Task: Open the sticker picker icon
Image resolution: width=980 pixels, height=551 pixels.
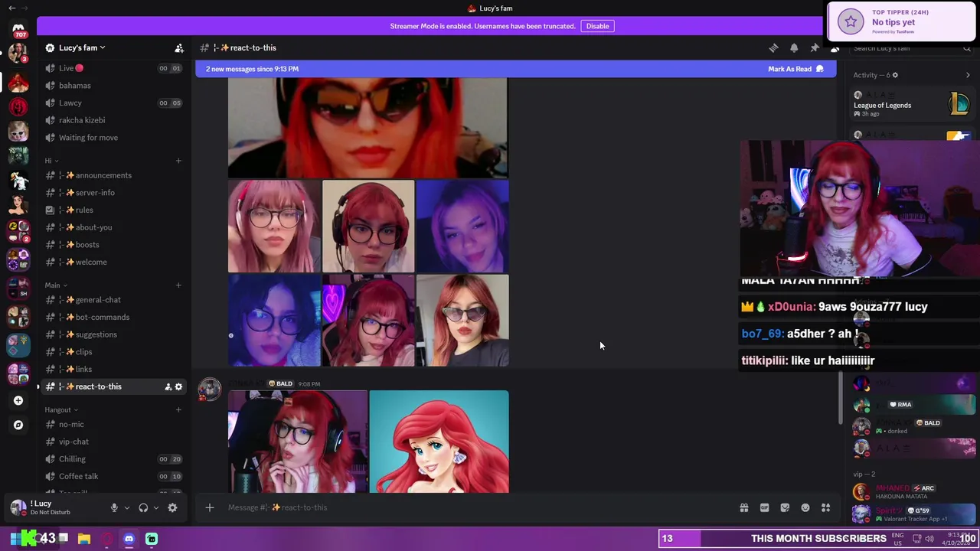Action: click(x=785, y=507)
